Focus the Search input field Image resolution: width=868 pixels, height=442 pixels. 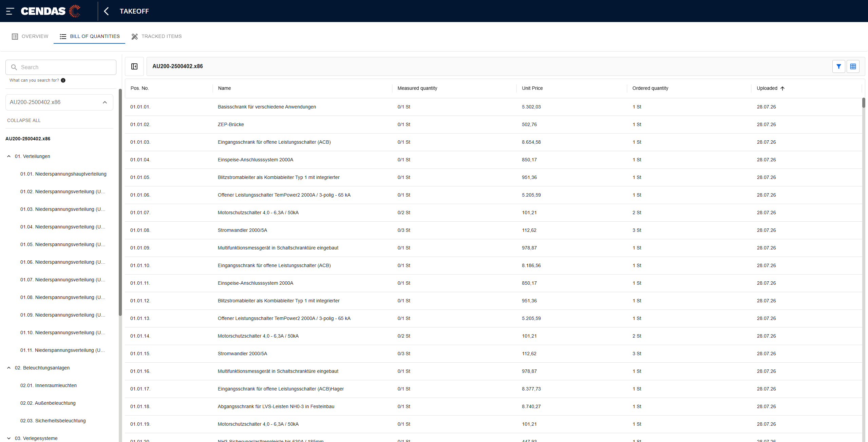pos(61,67)
